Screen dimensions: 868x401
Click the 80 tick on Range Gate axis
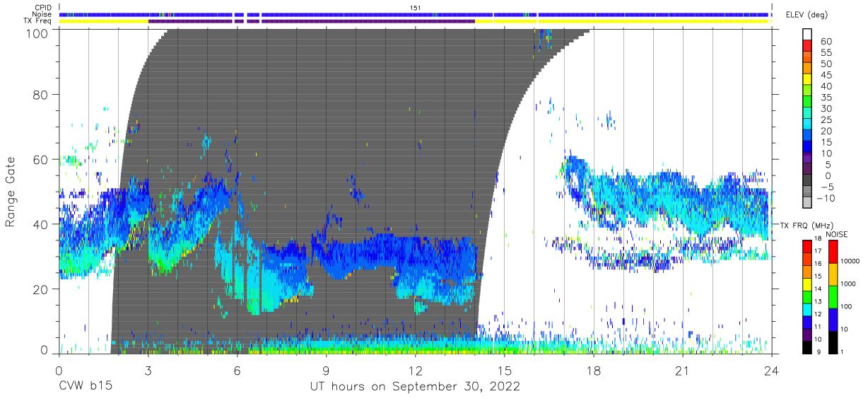pyautogui.click(x=42, y=94)
